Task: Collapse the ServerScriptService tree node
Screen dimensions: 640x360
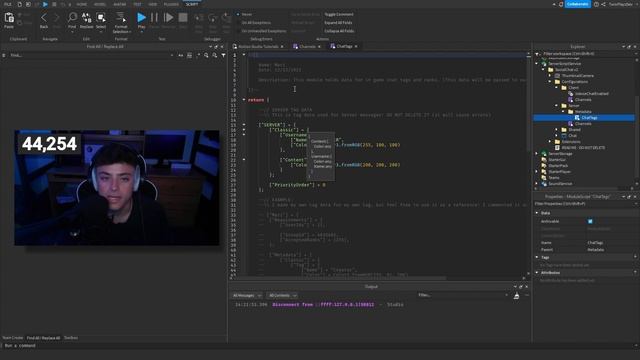Action: point(537,64)
